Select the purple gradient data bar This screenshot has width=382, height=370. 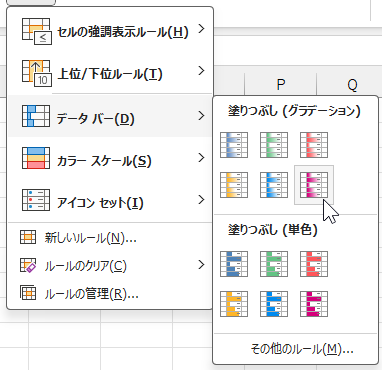click(x=314, y=185)
